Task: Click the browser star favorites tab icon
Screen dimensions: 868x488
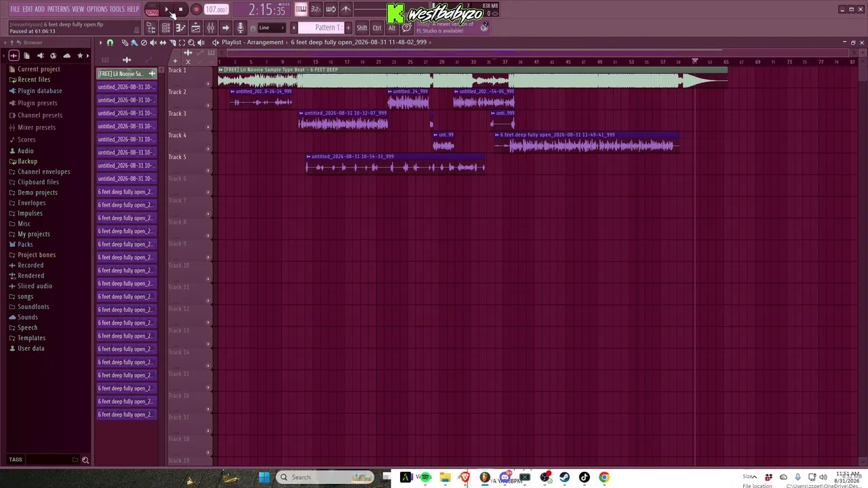Action: (80, 56)
